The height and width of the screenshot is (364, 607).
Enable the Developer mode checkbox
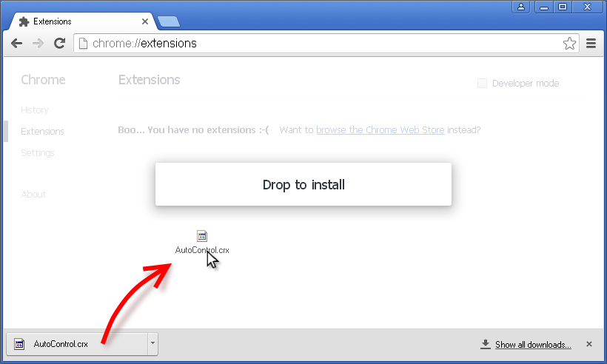point(482,83)
